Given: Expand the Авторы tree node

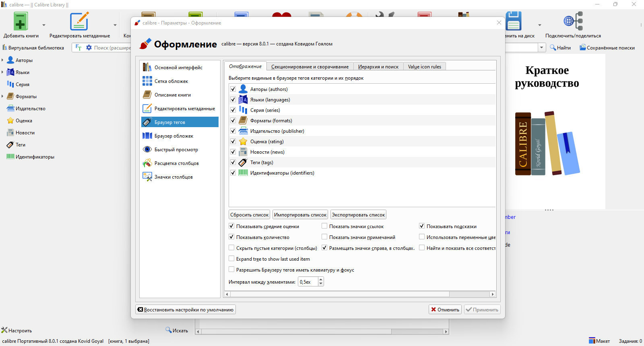Looking at the screenshot, I should pos(2,60).
